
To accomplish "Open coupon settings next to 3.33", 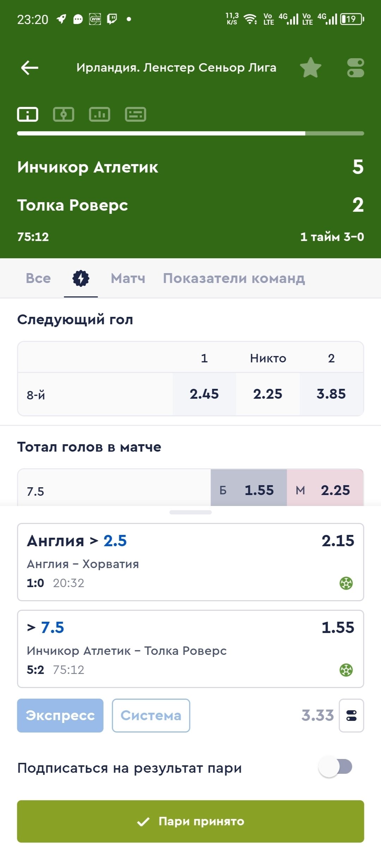I will coord(351,716).
